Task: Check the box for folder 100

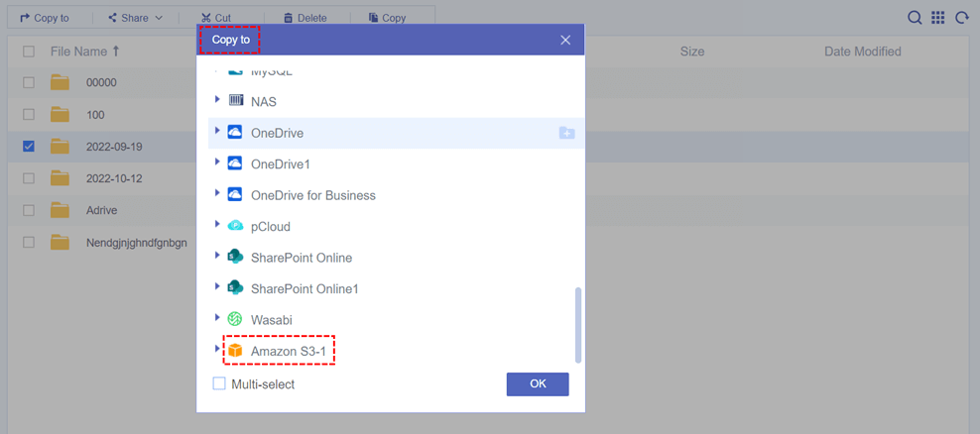Action: pyautogui.click(x=29, y=115)
